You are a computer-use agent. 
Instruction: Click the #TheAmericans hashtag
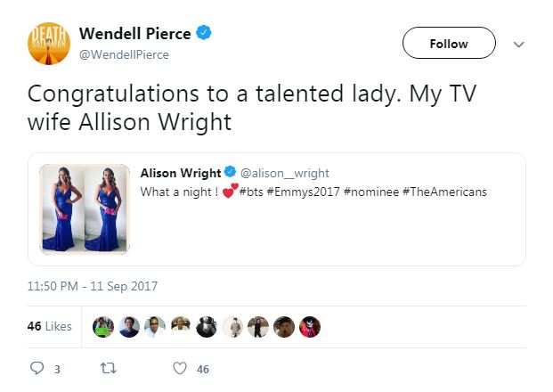(444, 192)
